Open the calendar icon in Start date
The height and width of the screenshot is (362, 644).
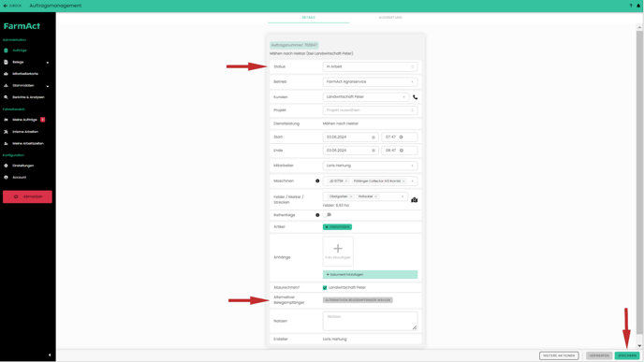[x=373, y=138]
